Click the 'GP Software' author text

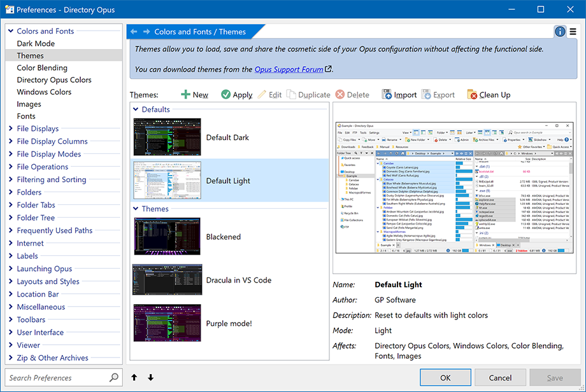point(395,300)
